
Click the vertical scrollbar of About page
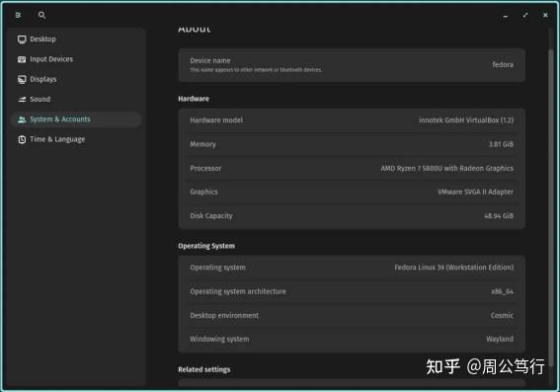(x=550, y=207)
